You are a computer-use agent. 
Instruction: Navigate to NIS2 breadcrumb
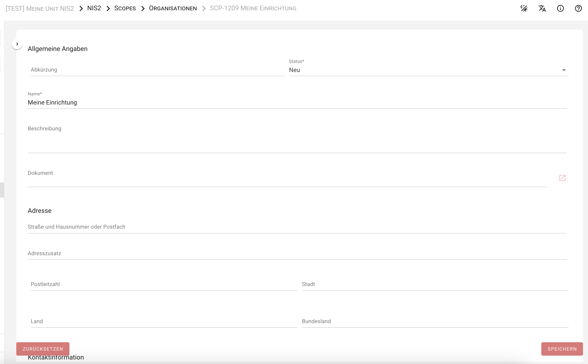[x=94, y=8]
